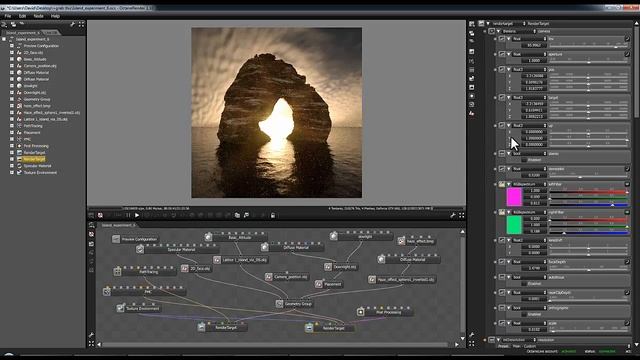Click the haze_effect.bmp image node icon
640x360 pixels.
[401, 241]
